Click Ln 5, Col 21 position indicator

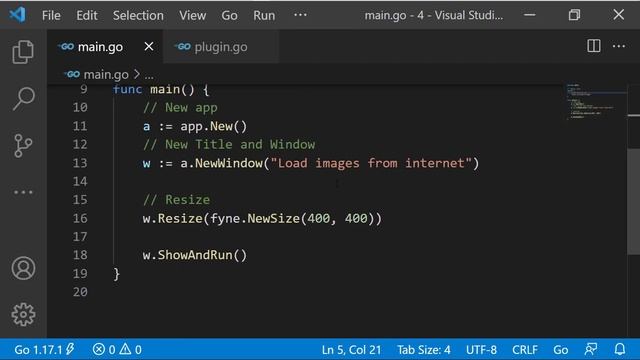351,350
